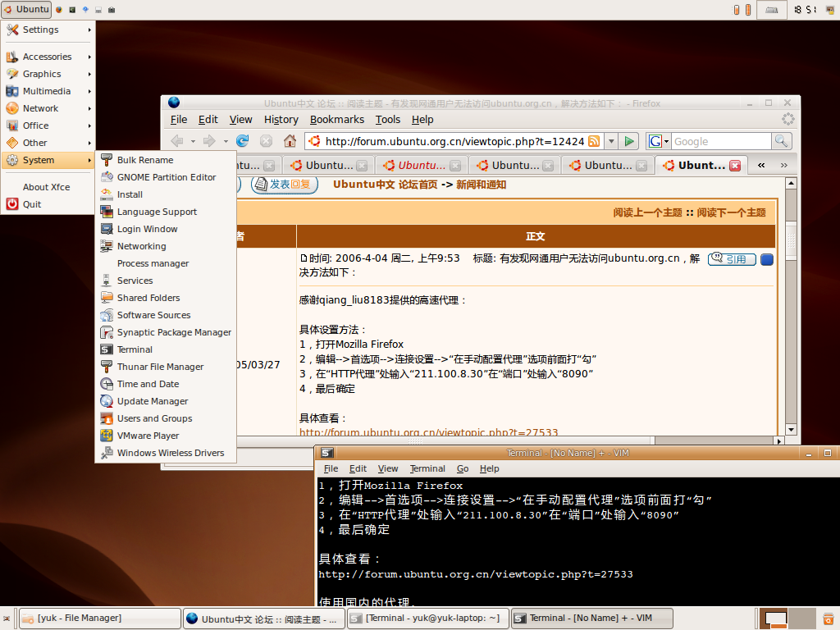Click Firefox search magnifier button
Screen dimensions: 840x630
click(x=782, y=141)
